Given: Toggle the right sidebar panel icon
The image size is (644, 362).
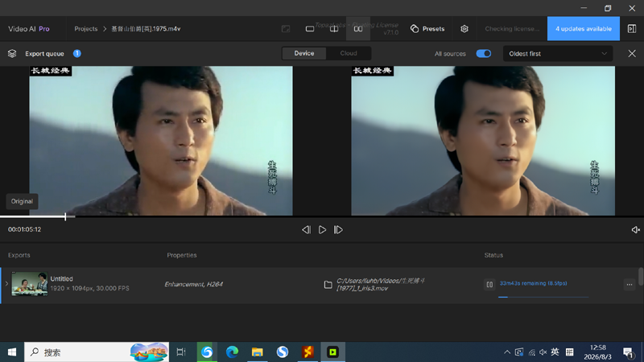Looking at the screenshot, I should tap(632, 29).
